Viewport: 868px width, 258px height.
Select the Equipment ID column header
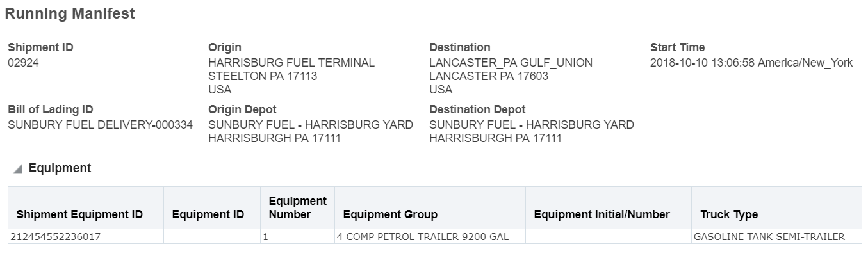coord(208,214)
